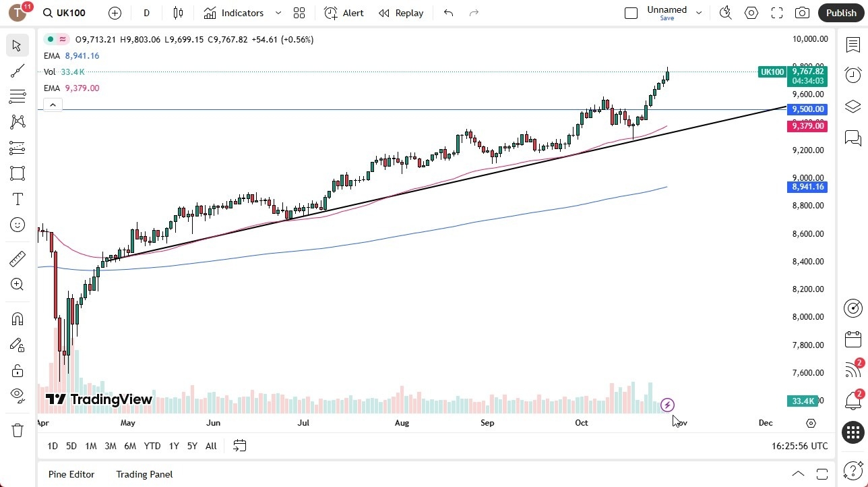This screenshot has height=487, width=868.
Task: Collapse the chart legend with the chevron
Action: pos(53,105)
